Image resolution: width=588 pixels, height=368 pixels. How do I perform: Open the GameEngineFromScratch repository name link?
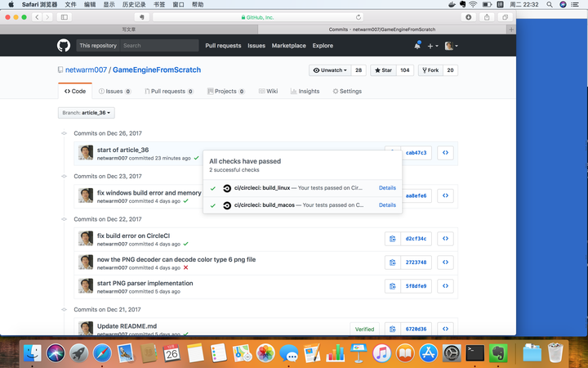tap(157, 70)
